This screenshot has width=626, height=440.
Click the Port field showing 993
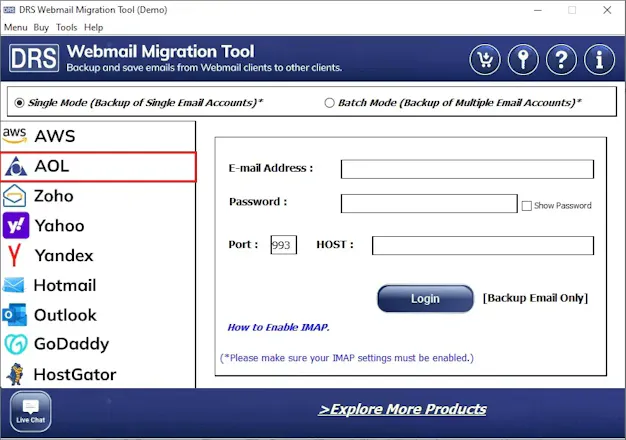point(283,245)
